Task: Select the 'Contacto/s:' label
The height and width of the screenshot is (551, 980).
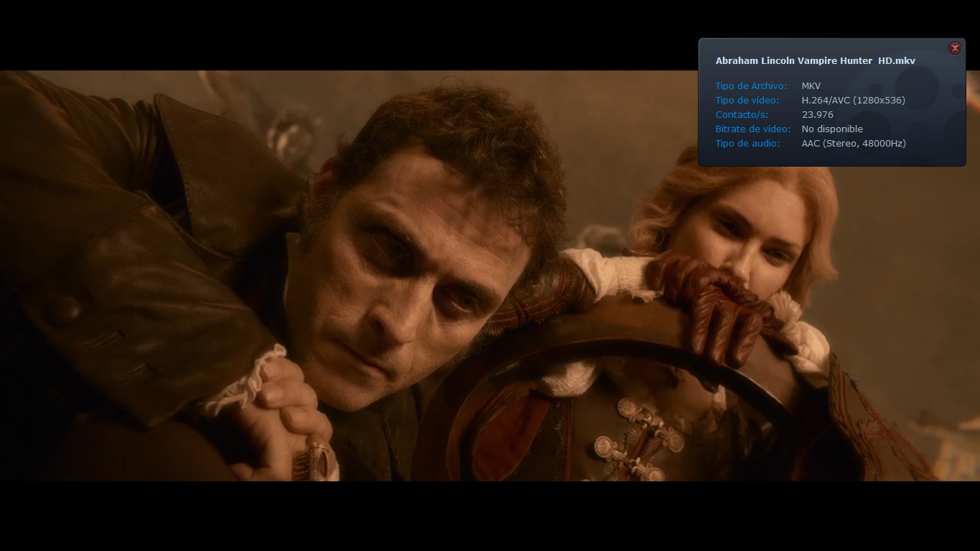Action: pos(742,115)
